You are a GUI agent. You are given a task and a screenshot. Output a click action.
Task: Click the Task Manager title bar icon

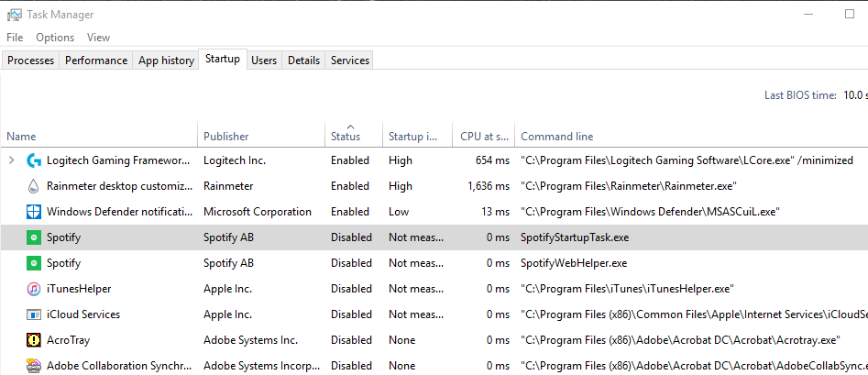15,15
